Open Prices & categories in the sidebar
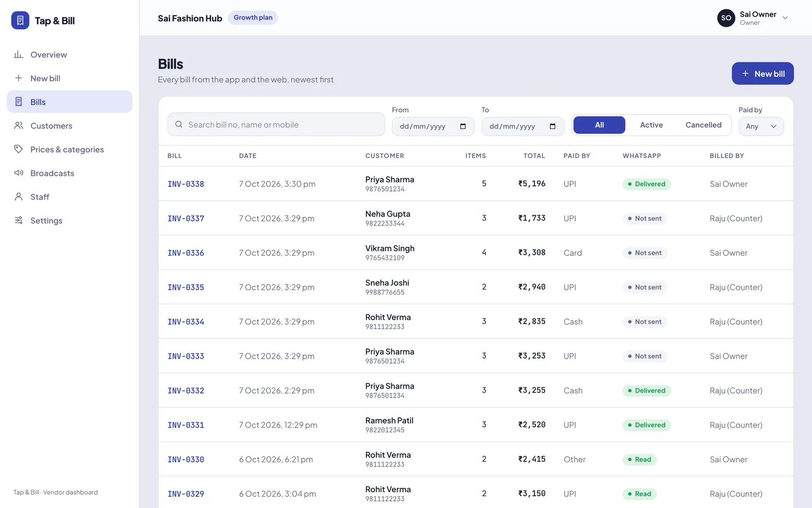This screenshot has width=812, height=508. (70, 149)
